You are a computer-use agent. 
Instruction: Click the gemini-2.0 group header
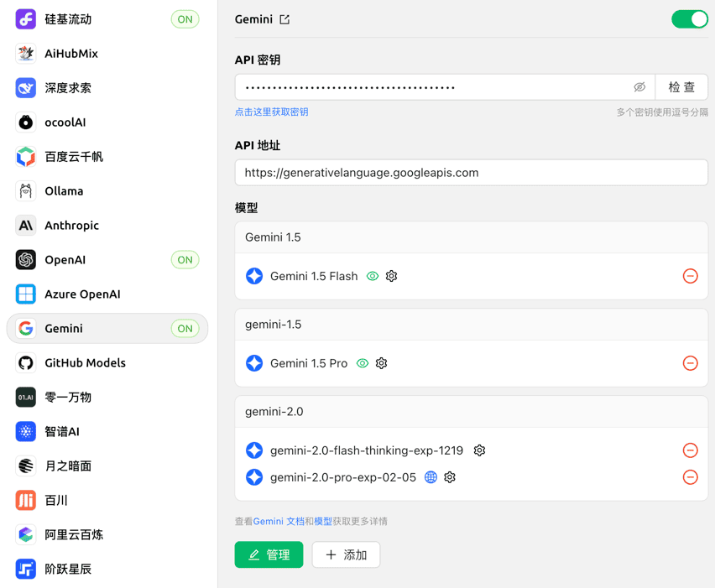(x=471, y=412)
